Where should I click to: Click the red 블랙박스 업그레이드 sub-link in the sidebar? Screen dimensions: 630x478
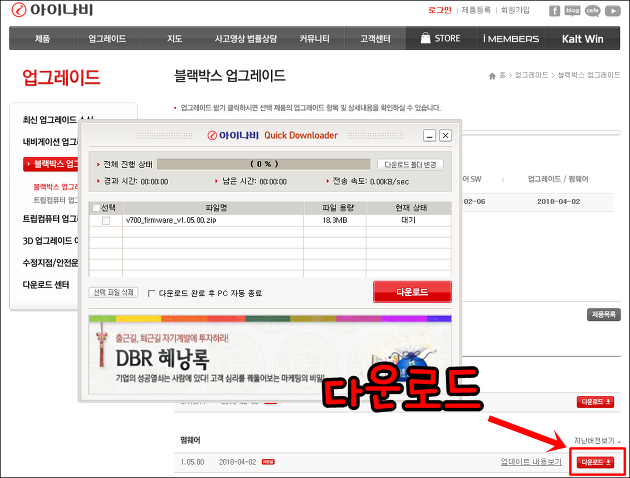[x=56, y=187]
